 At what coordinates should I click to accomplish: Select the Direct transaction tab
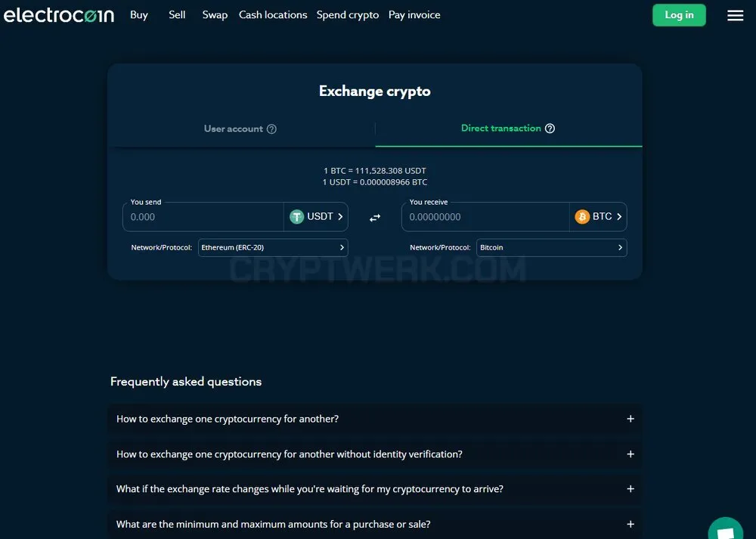tap(509, 129)
